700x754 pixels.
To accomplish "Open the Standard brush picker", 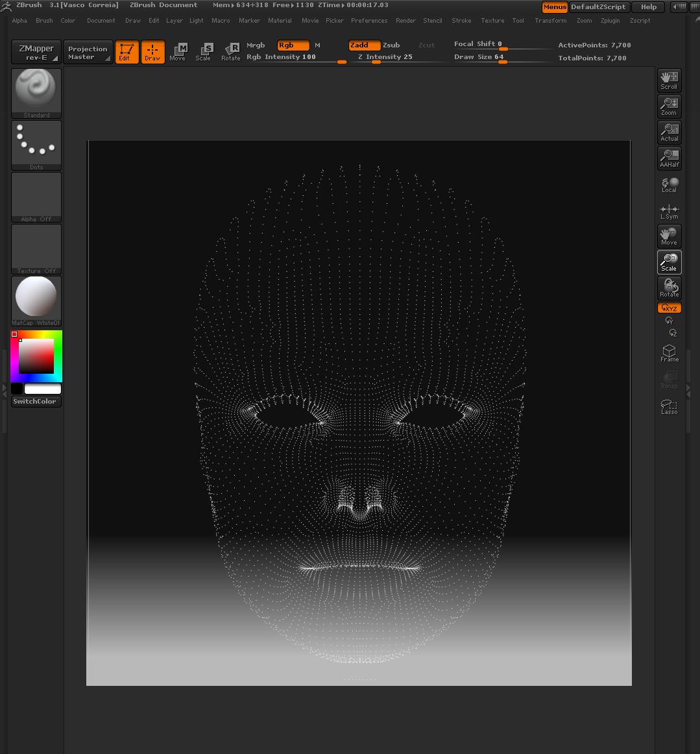I will pos(36,93).
